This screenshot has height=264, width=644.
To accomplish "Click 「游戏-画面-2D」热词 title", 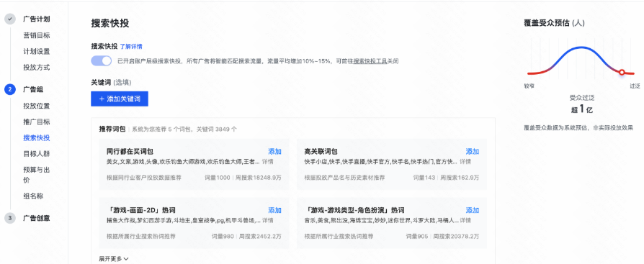I will point(141,210).
